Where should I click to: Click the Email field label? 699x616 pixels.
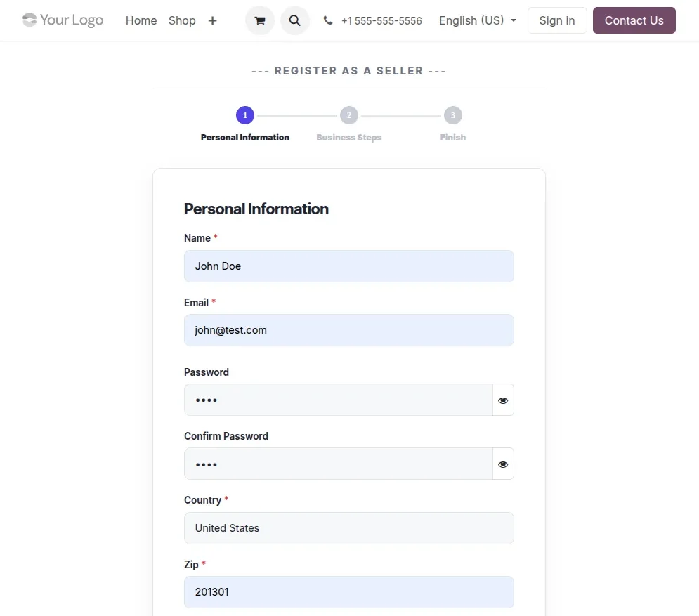pyautogui.click(x=196, y=303)
